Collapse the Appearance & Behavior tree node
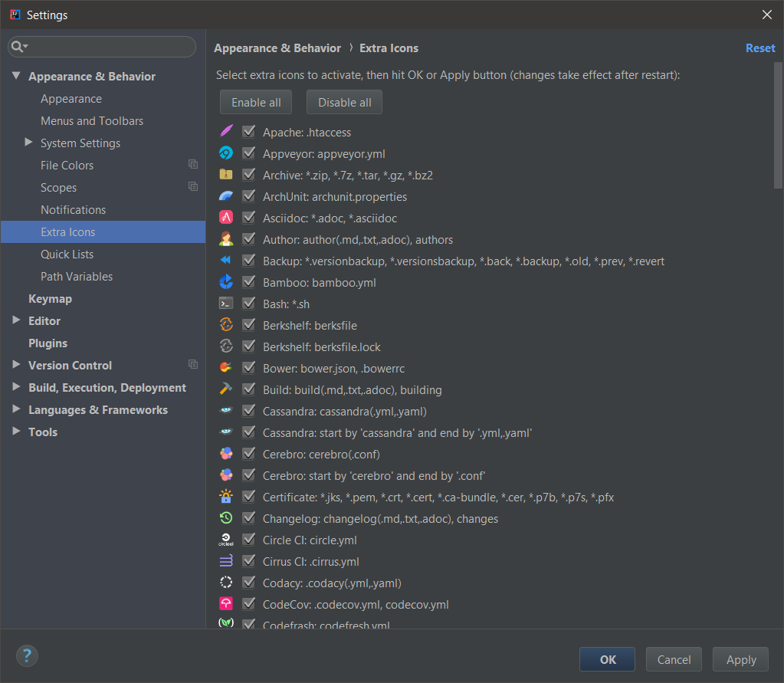The image size is (784, 683). [x=17, y=75]
